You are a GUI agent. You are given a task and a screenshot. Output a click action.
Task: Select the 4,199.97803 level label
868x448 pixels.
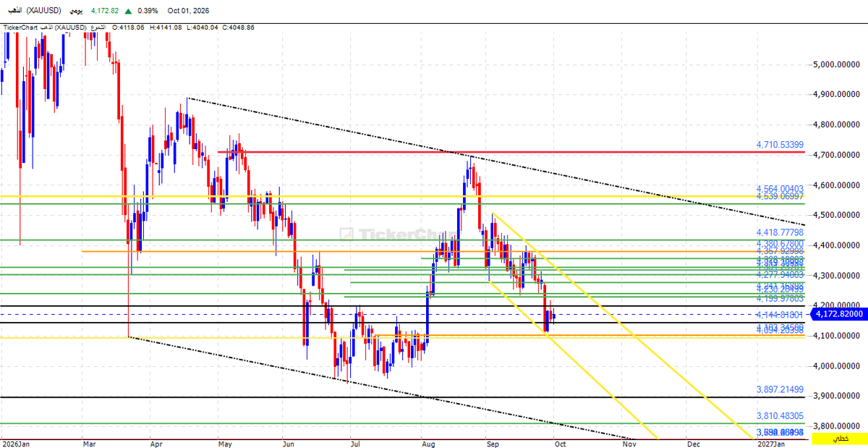[780, 299]
